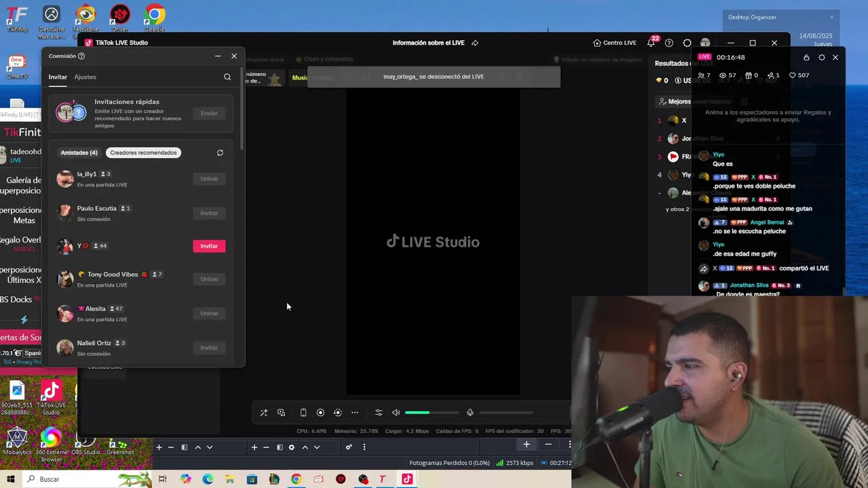
Task: Open the three-dots more options in toolbar
Action: tap(355, 413)
